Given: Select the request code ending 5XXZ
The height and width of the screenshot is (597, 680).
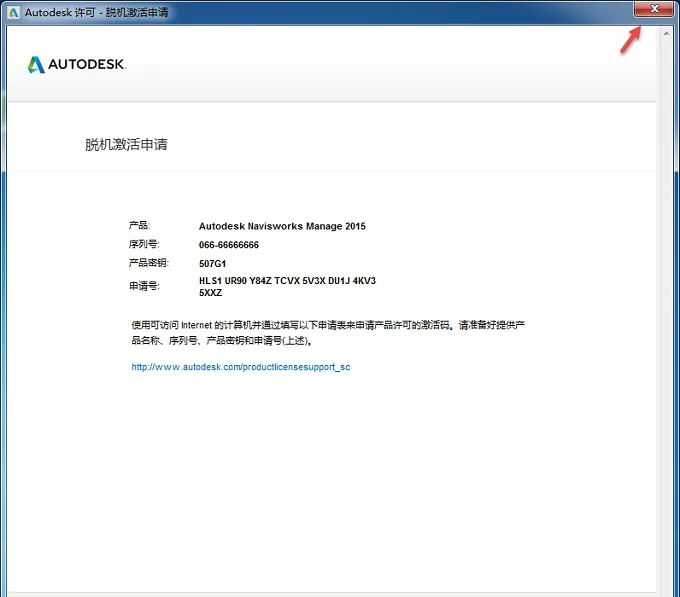Looking at the screenshot, I should (210, 293).
